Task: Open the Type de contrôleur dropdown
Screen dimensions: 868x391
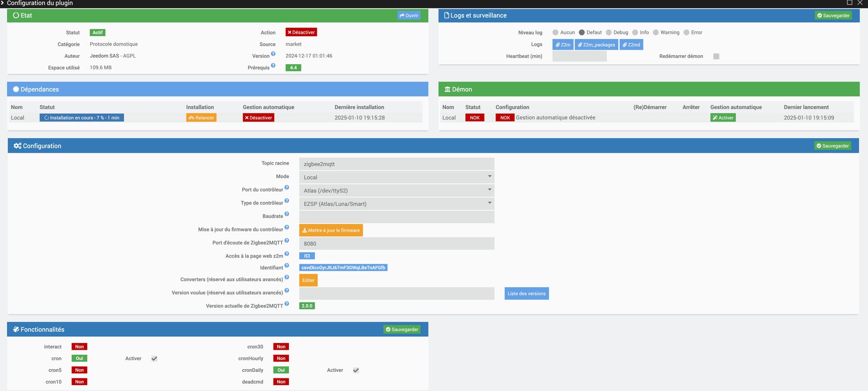Action: [x=396, y=204]
